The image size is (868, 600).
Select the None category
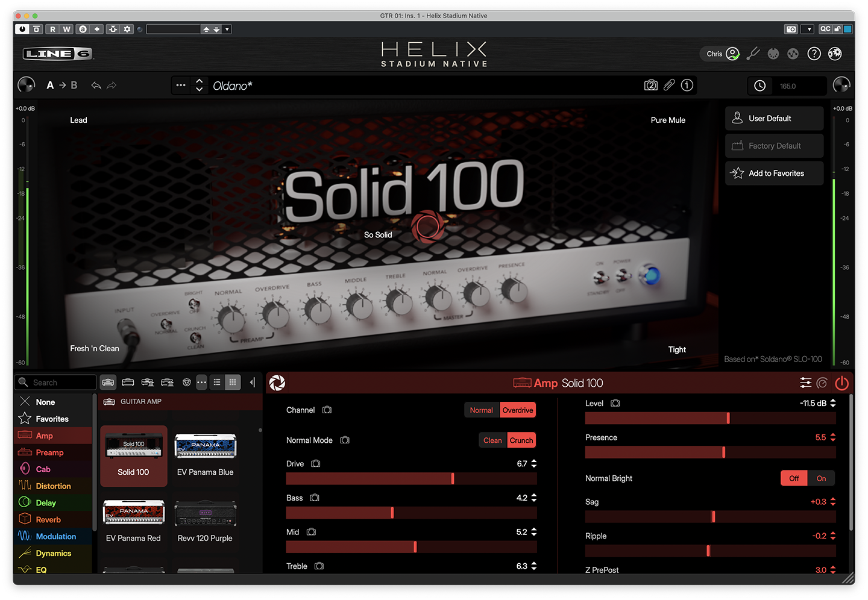53,402
